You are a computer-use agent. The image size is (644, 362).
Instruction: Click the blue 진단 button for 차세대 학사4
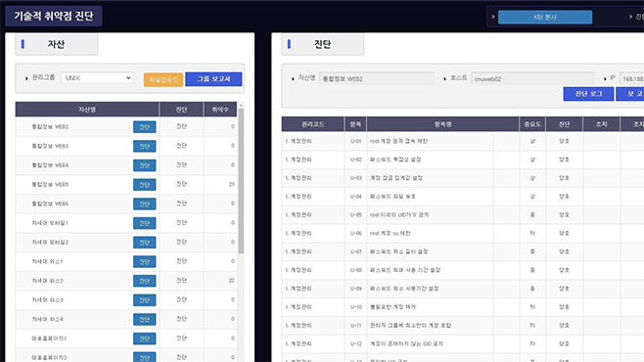pyautogui.click(x=144, y=319)
